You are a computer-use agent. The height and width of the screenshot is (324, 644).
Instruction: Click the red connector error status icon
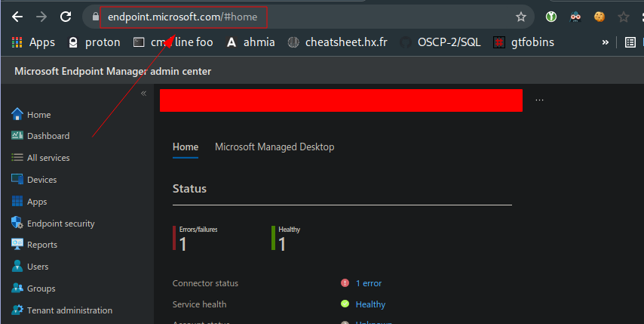click(x=345, y=283)
